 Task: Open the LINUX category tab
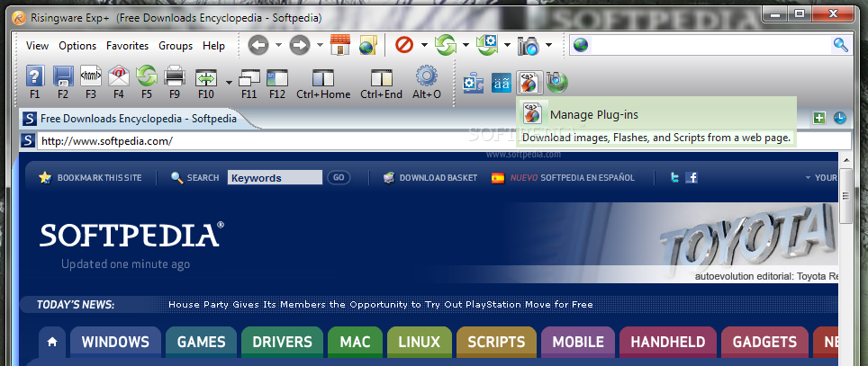pos(419,343)
